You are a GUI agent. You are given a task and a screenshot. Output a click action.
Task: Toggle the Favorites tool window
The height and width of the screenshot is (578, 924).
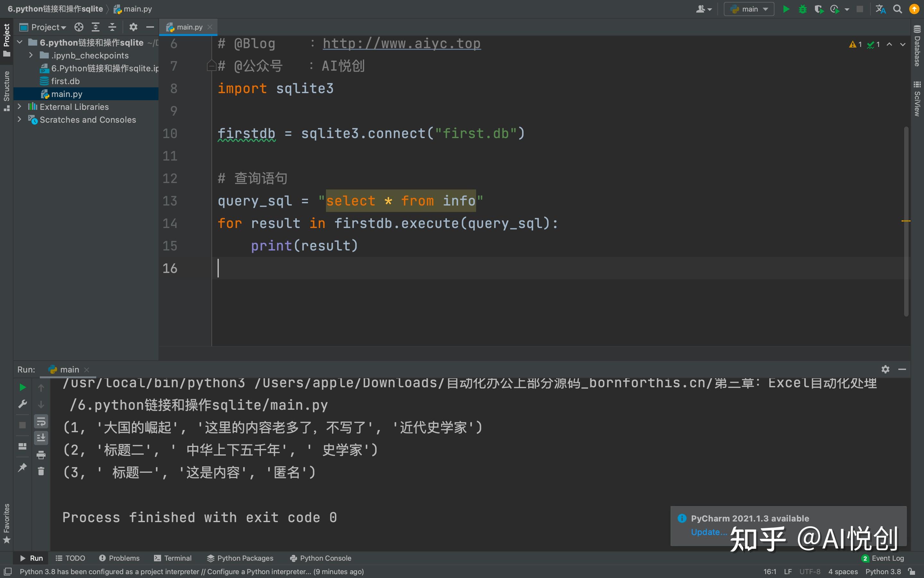(6, 523)
